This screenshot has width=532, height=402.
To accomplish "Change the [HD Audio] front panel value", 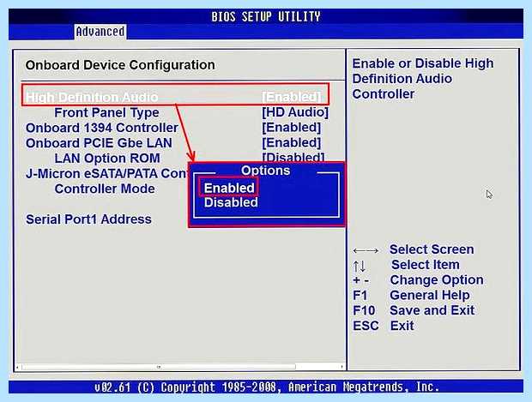I will 295,112.
